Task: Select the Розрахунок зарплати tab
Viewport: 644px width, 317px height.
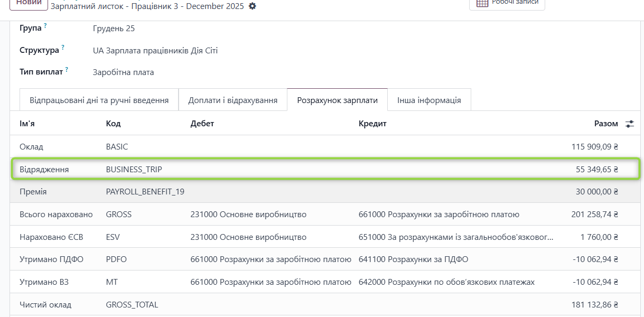Action: pos(337,100)
